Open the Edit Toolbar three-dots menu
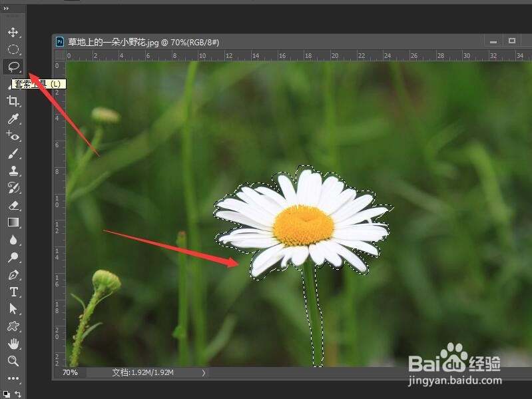The image size is (532, 399). (x=13, y=378)
